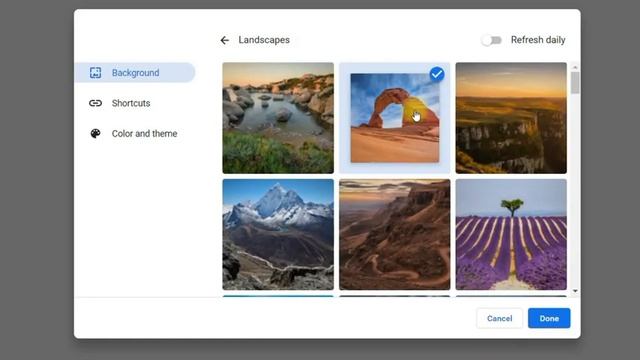The width and height of the screenshot is (640, 360).
Task: Select the winding road hillside thumbnail
Action: (395, 234)
